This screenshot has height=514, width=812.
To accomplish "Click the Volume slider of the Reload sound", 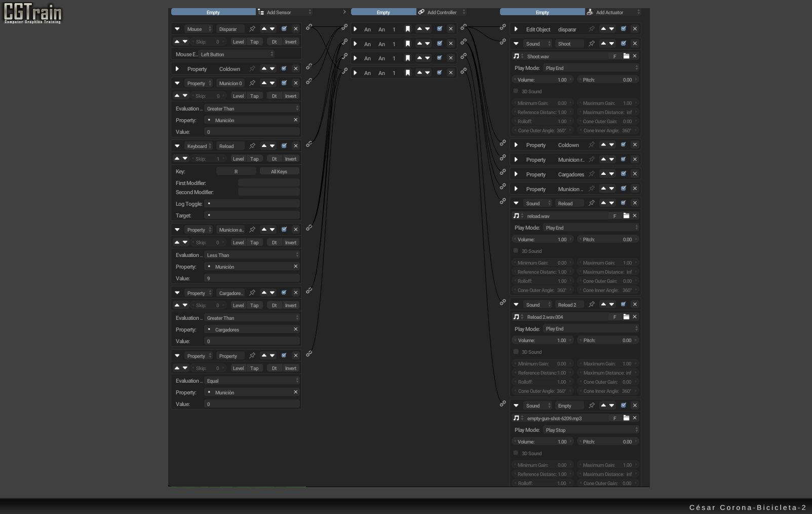I will [542, 239].
